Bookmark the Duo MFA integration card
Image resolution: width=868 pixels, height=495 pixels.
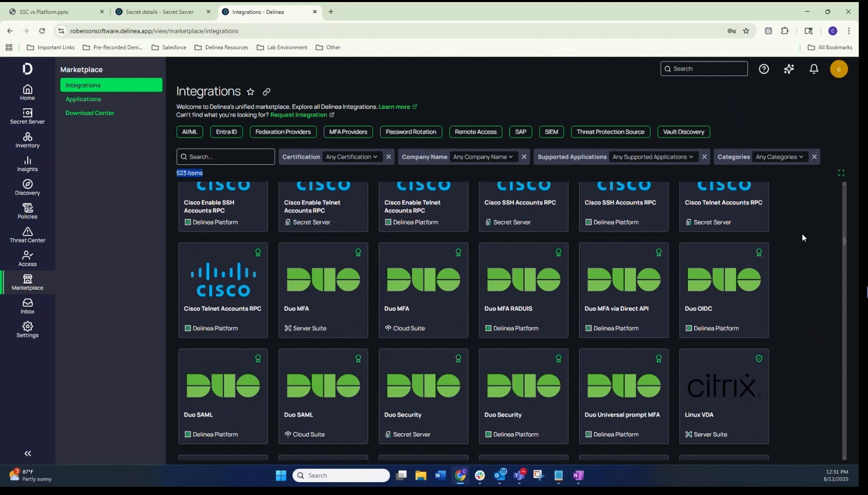coord(358,253)
